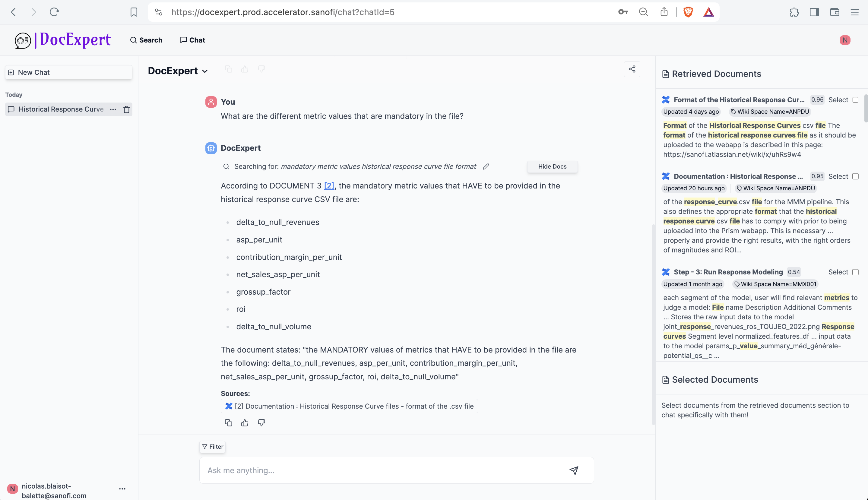Open citation link [2]

[329, 186]
